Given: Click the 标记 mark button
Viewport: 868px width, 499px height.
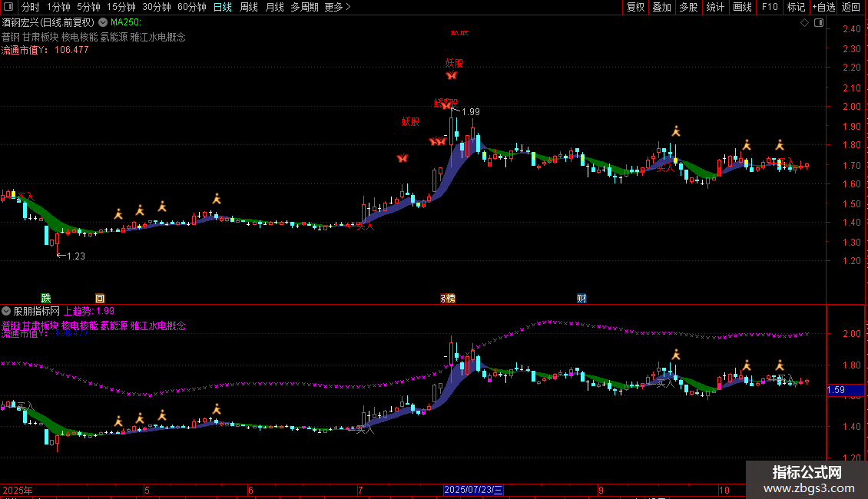Looking at the screenshot, I should point(796,7).
